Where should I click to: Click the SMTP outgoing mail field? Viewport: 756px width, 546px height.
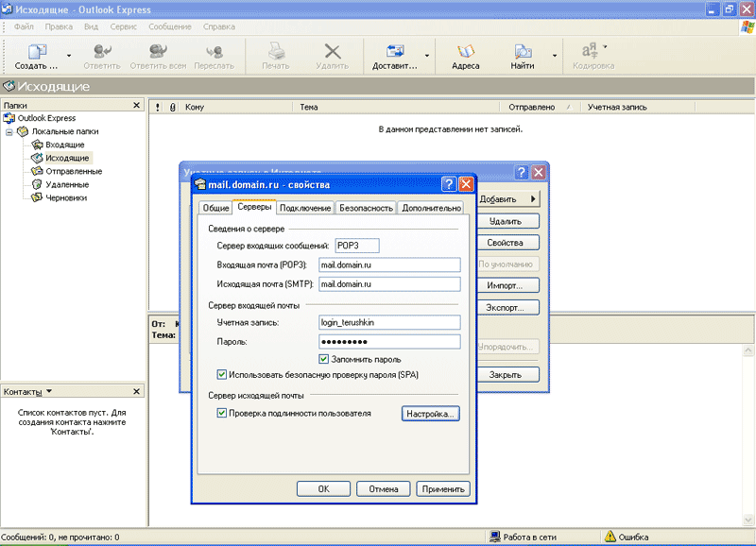coord(389,284)
